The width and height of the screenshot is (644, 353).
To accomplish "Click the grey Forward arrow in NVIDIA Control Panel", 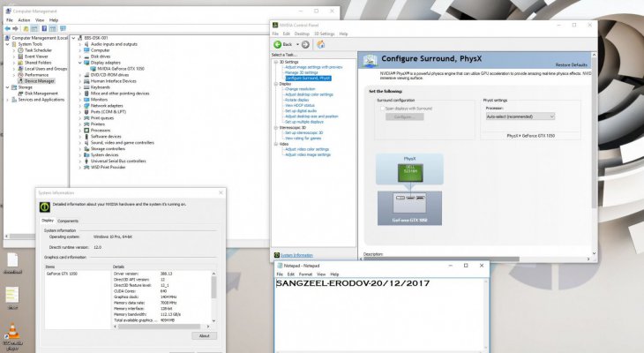I will pos(305,44).
